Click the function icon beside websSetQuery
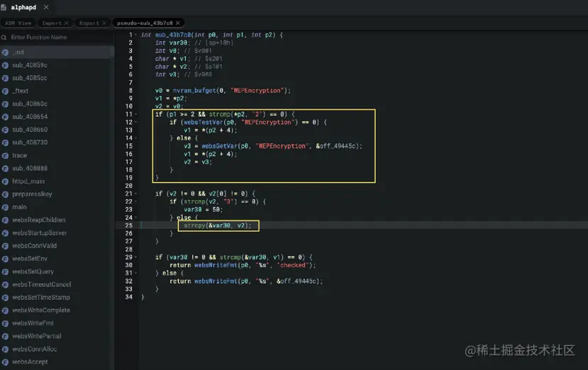The width and height of the screenshot is (588, 370). [5, 271]
